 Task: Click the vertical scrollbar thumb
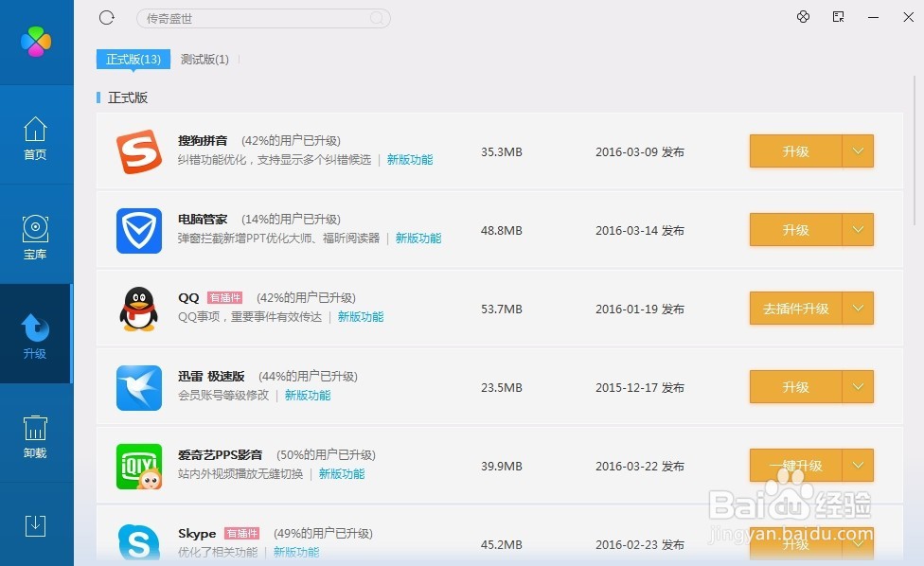(915, 149)
